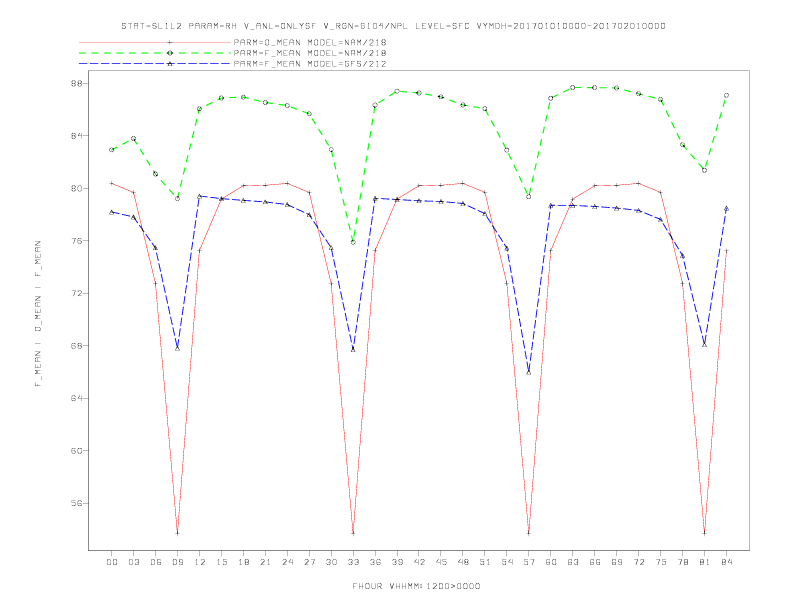This screenshot has height=612, width=792.
Task: Click the x-axis tick label 57
Action: pos(529,562)
